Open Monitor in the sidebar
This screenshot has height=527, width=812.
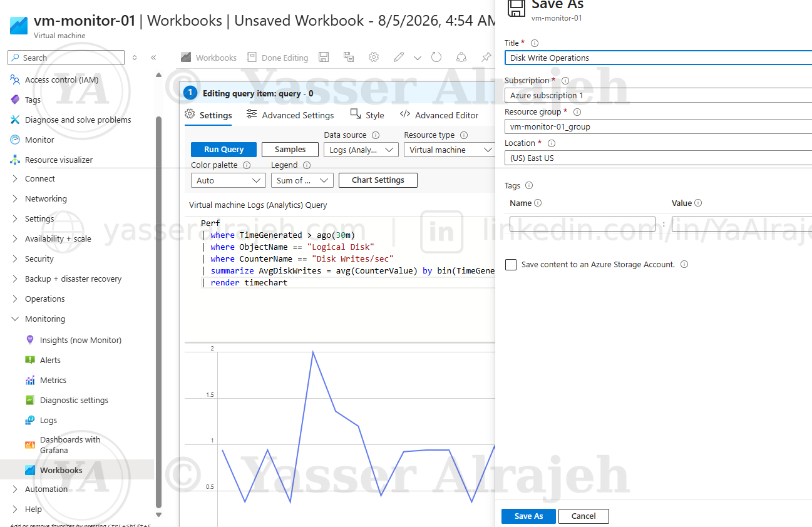pyautogui.click(x=39, y=140)
